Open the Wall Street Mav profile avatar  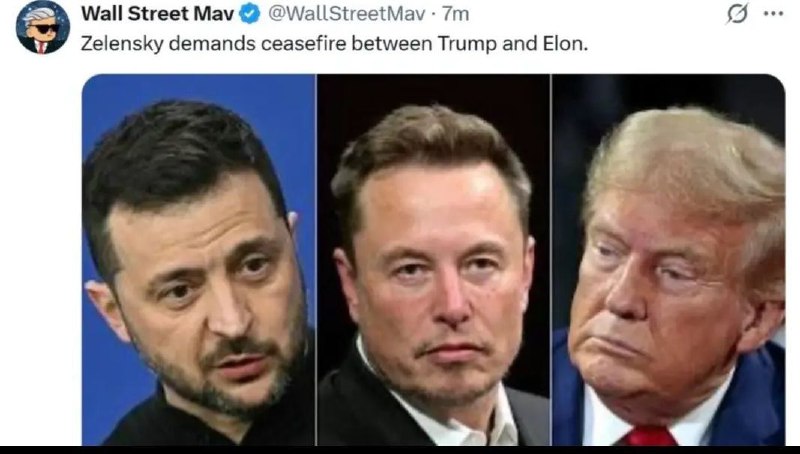coord(43,27)
